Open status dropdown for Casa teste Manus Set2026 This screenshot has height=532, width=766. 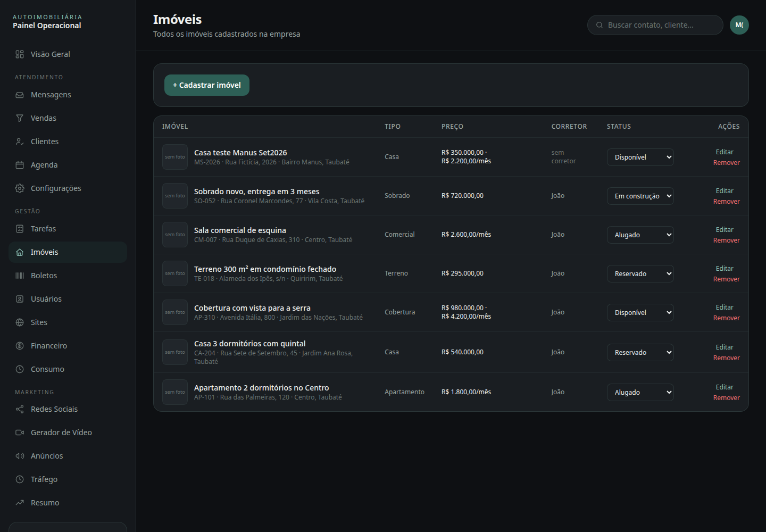(640, 157)
